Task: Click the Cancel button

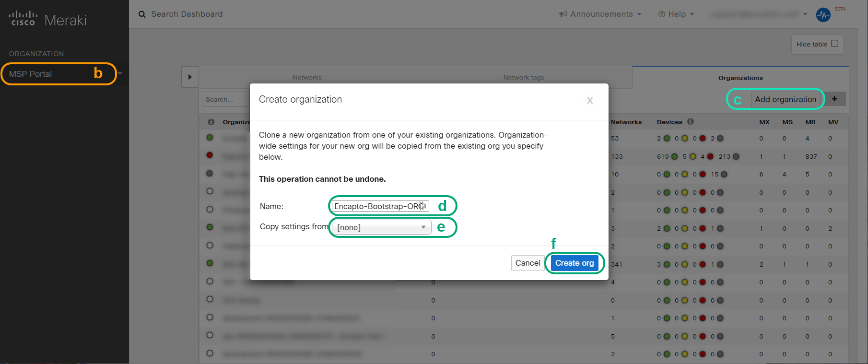Action: [x=528, y=263]
